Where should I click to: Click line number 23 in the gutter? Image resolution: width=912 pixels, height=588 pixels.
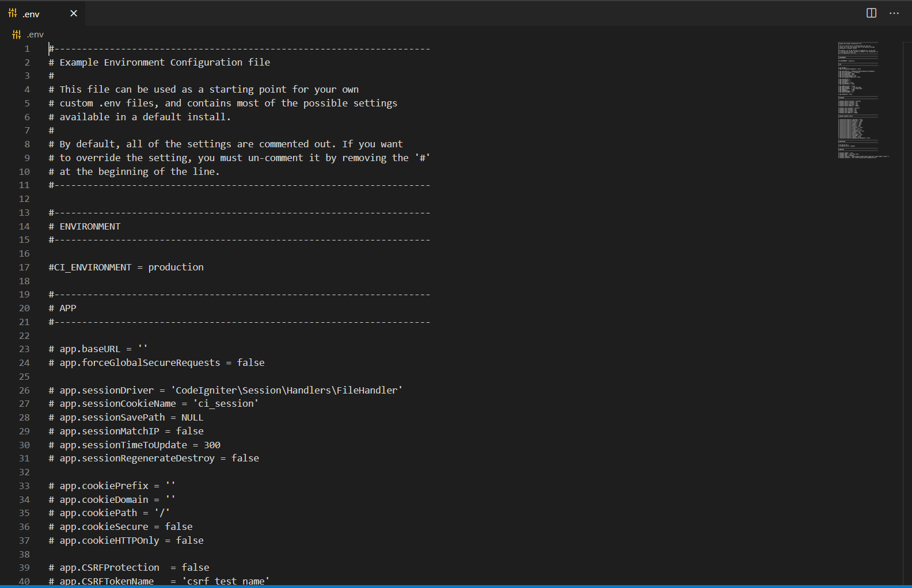[24, 349]
